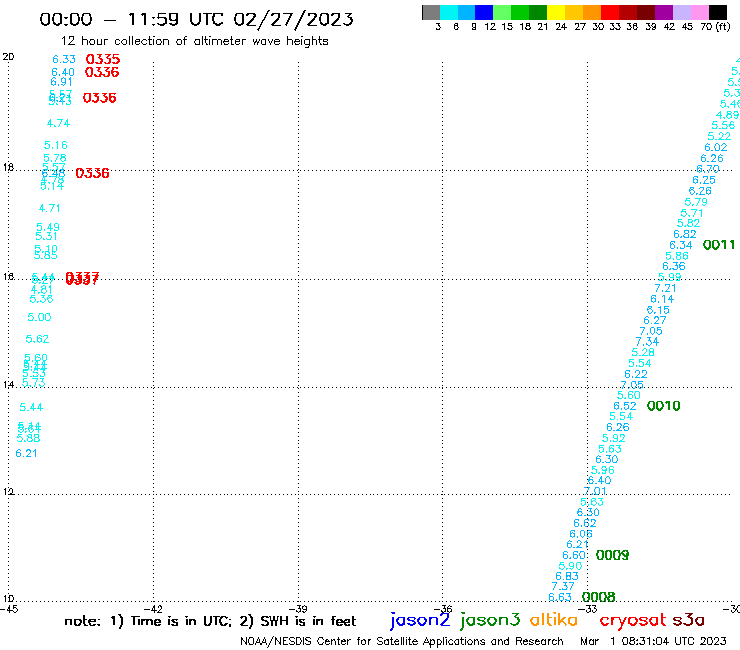
Task: Click the green time label 0010
Action: 664,406
